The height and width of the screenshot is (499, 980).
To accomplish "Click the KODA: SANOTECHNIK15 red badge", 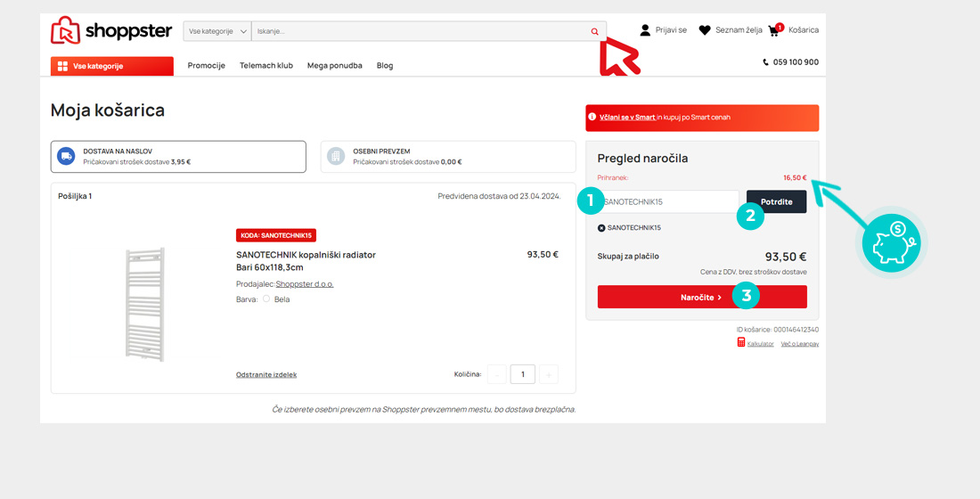I will click(x=276, y=235).
